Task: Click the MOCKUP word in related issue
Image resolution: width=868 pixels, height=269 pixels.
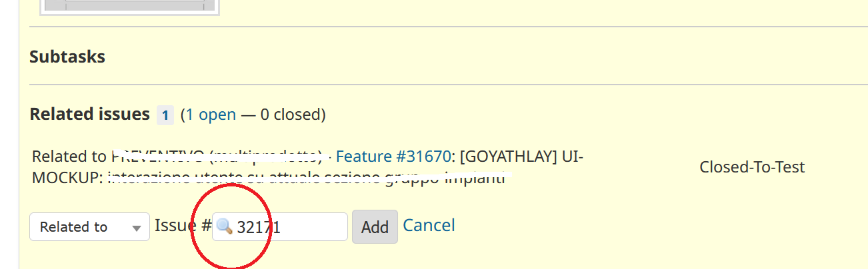Action: (67, 178)
